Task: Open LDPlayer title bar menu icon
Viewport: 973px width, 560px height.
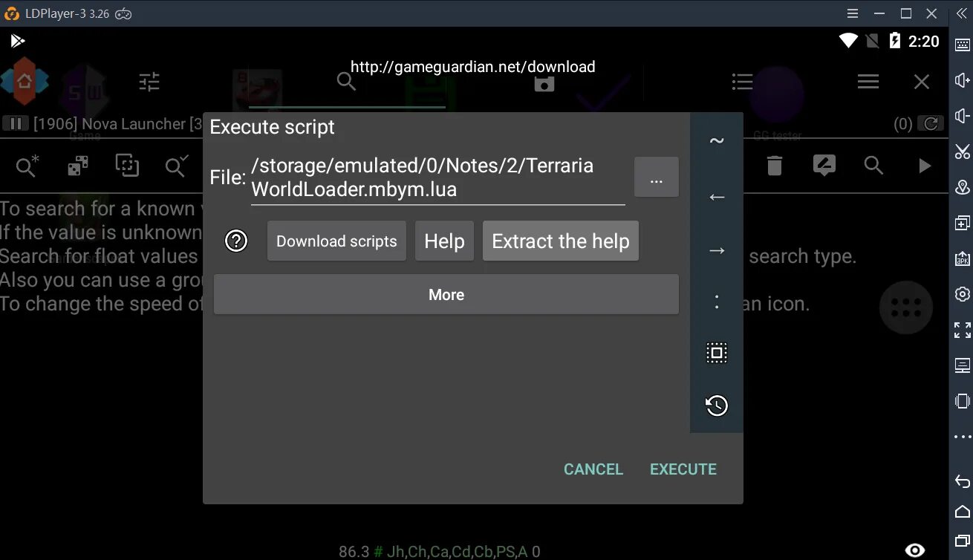Action: coord(854,13)
